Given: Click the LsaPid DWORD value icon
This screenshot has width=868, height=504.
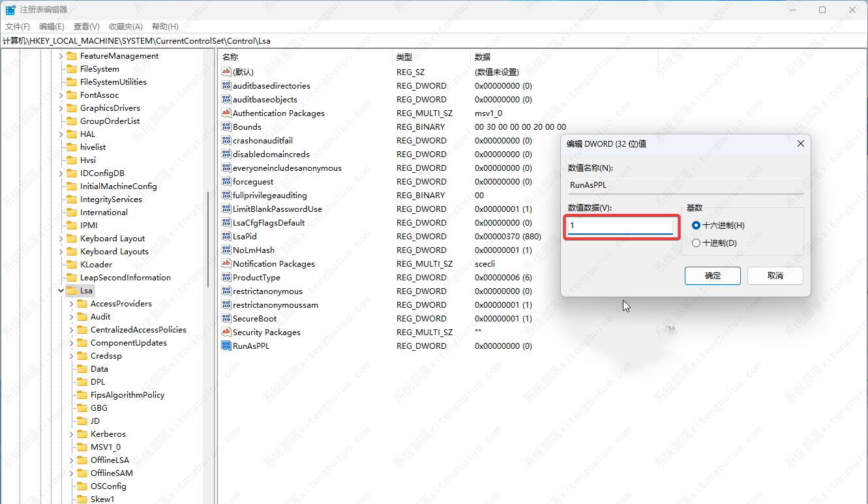Looking at the screenshot, I should click(x=226, y=237).
